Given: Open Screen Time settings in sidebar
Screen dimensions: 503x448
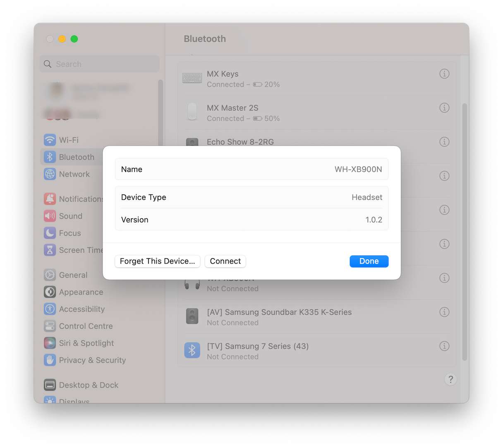Looking at the screenshot, I should (x=72, y=250).
